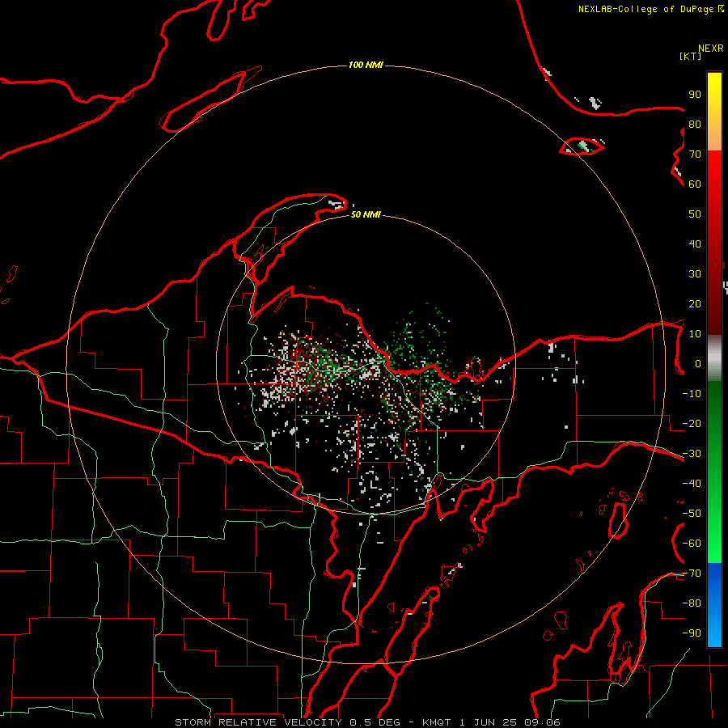Pick the gray zero band of the color scale

(x=714, y=358)
